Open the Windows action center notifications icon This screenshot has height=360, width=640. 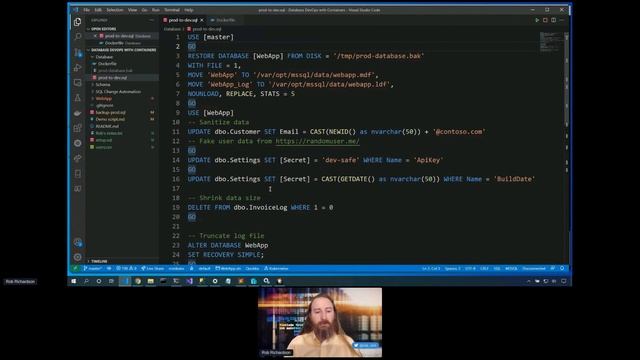point(564,281)
